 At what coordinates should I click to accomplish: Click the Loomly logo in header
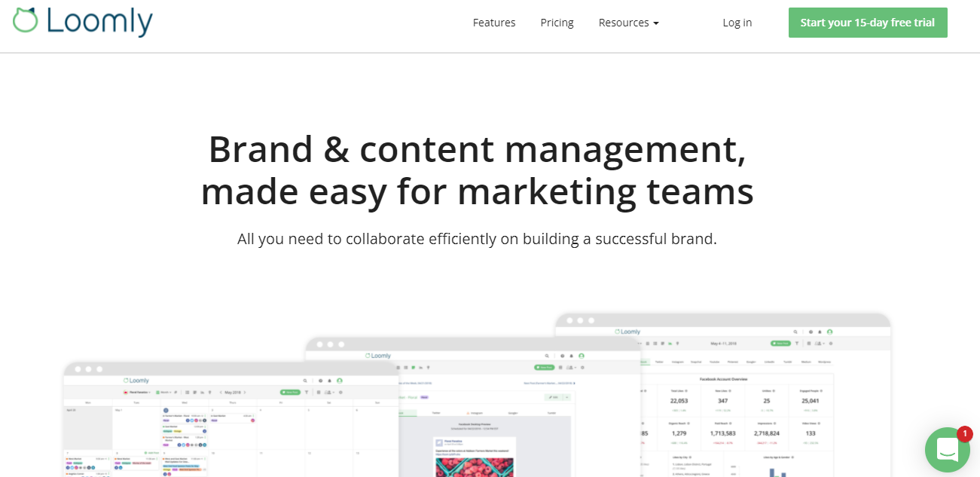(83, 22)
